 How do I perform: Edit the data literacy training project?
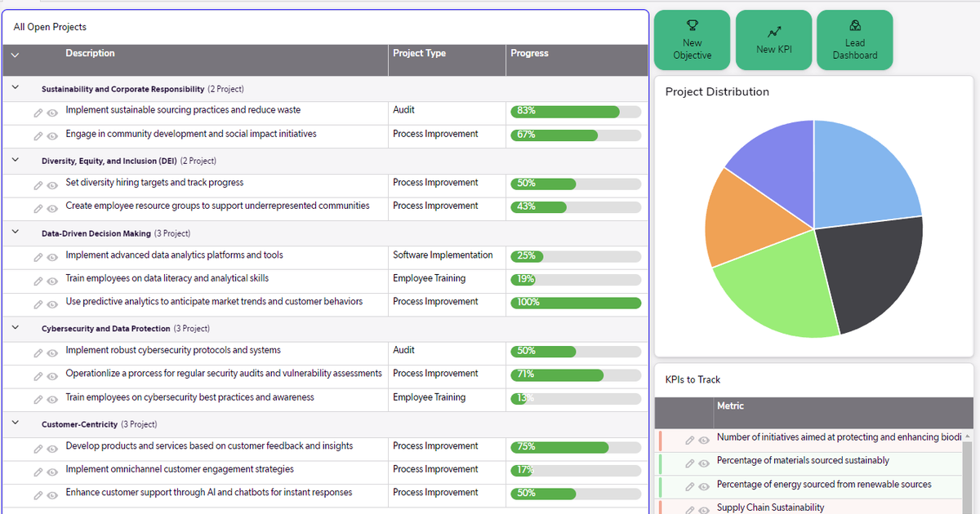click(38, 281)
